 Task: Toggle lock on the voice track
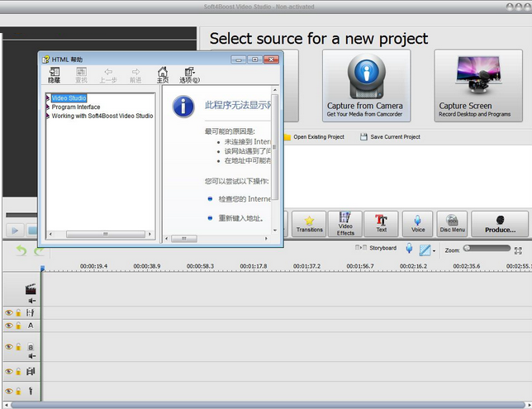(18, 391)
